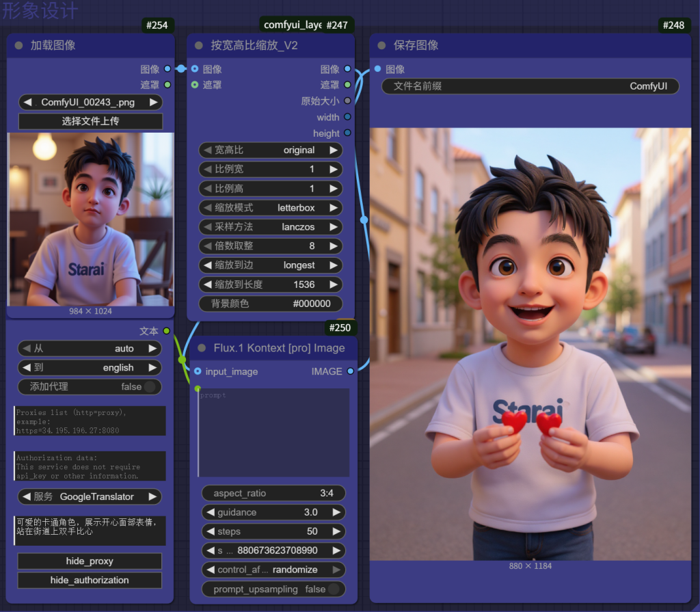Increase guidance with its right arrow
The height and width of the screenshot is (612, 700).
(336, 512)
